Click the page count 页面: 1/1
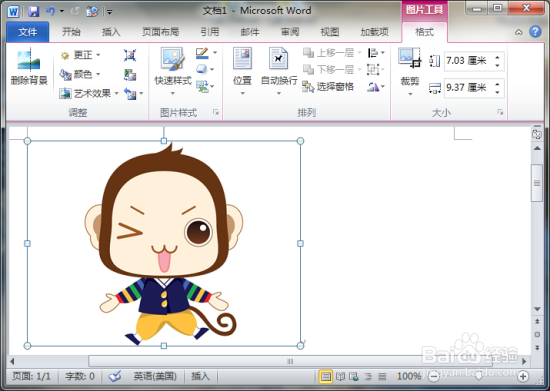The image size is (550, 391). pyautogui.click(x=31, y=376)
